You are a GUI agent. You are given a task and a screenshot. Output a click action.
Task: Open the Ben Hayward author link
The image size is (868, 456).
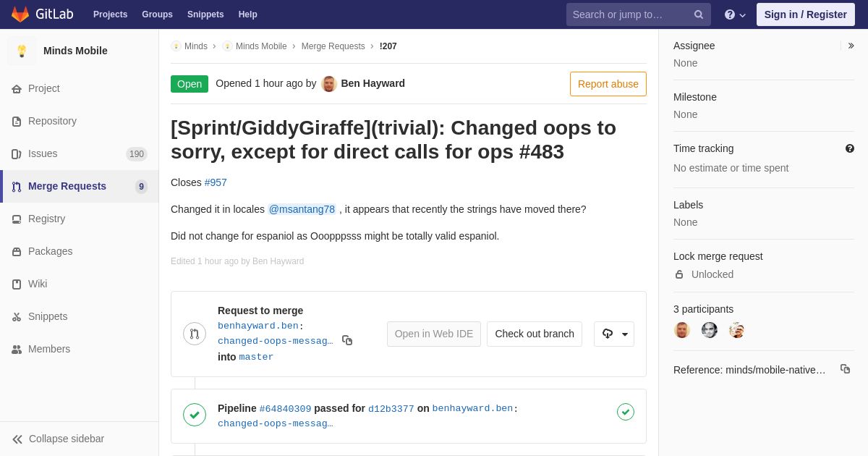(x=373, y=83)
